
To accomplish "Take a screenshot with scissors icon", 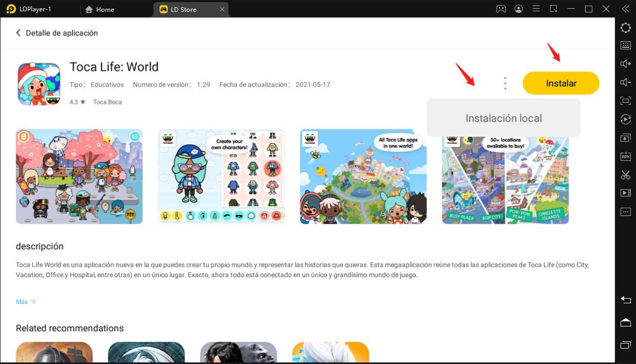I will (625, 175).
